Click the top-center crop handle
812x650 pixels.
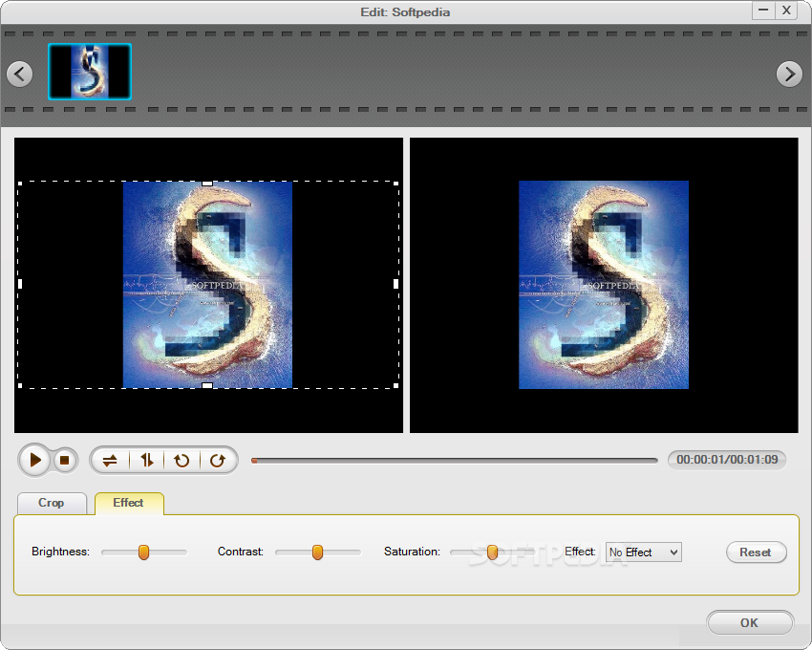coord(207,183)
